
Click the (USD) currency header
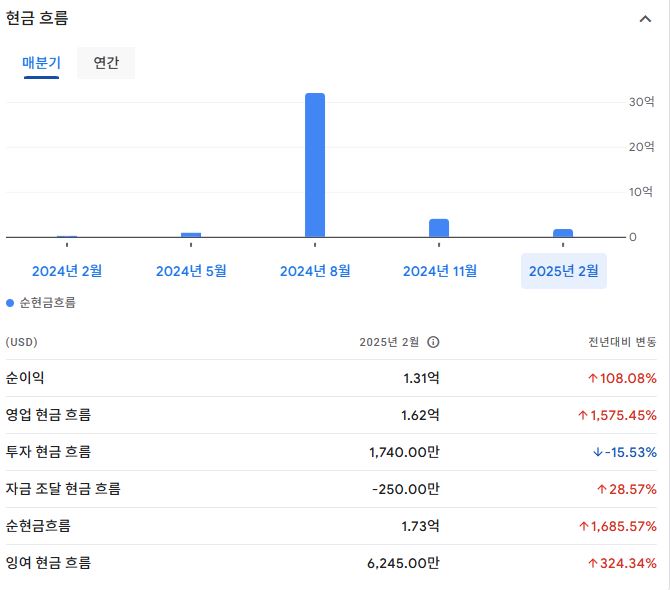[x=21, y=342]
